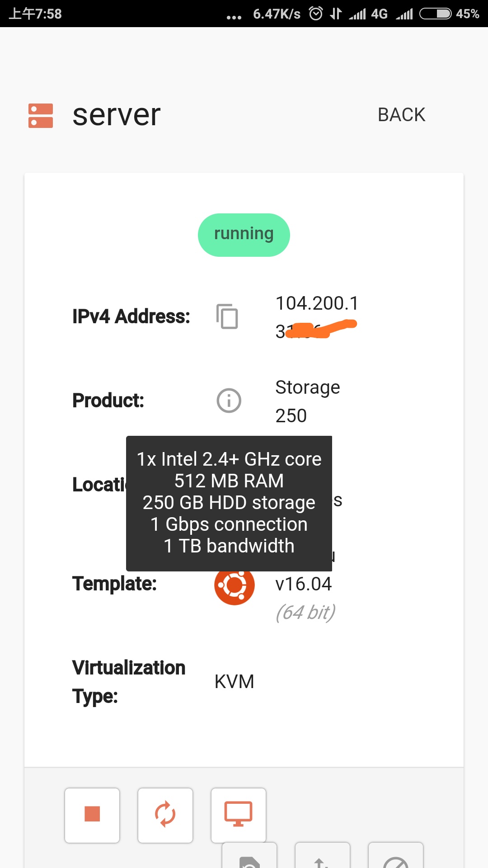Viewport: 488px width, 868px height.
Task: Tap the alarm clock status bar icon
Action: [316, 14]
